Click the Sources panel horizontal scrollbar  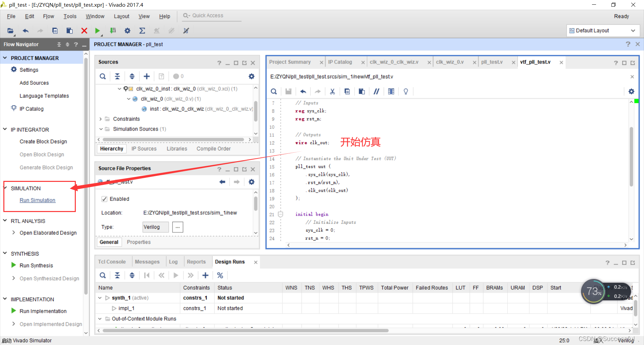click(173, 140)
